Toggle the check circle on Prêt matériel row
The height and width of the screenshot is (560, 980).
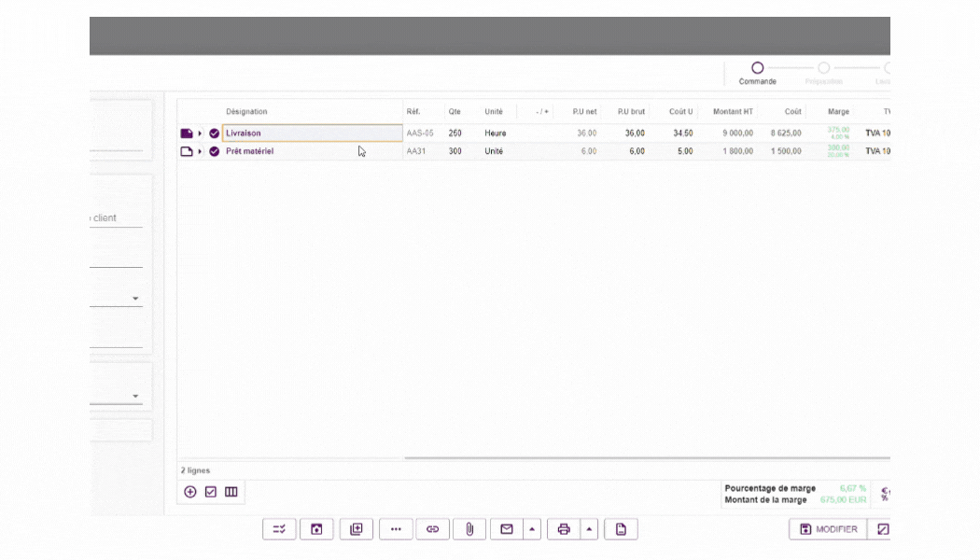(x=215, y=151)
